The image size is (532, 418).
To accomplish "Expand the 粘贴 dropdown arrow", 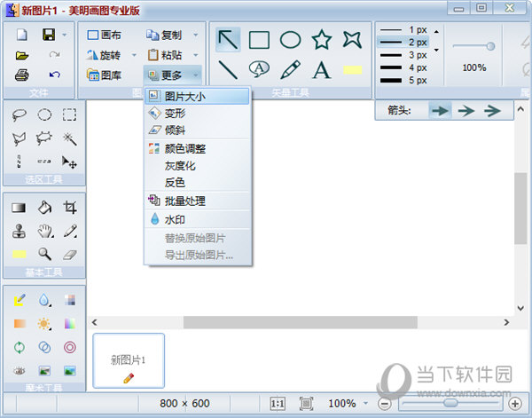I will pyautogui.click(x=195, y=55).
